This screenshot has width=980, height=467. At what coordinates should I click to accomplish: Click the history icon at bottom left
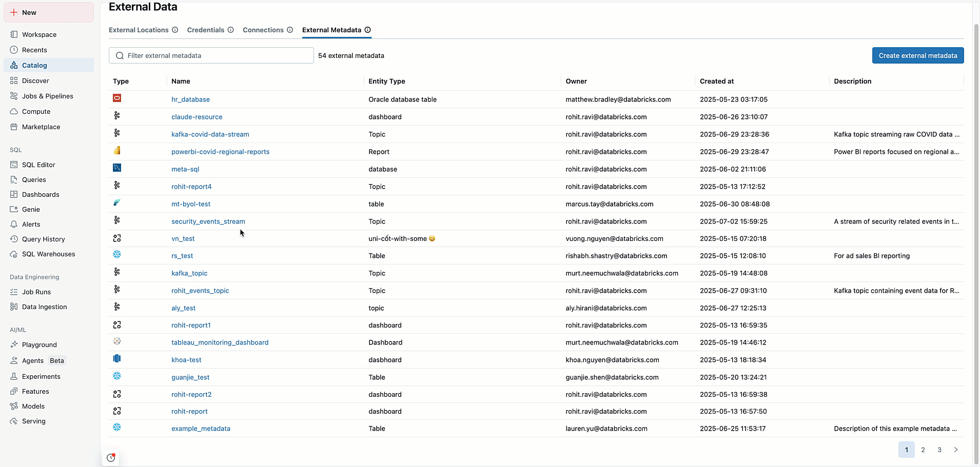pos(111,458)
